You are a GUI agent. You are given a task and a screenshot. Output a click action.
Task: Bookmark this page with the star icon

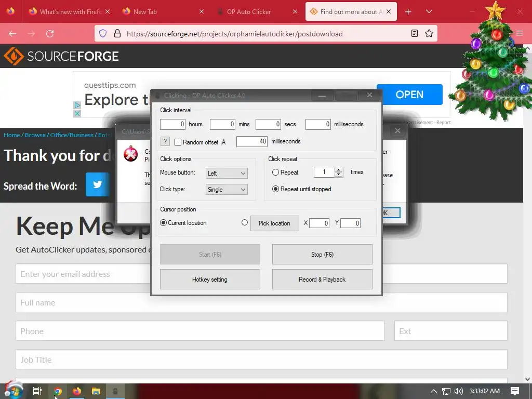pyautogui.click(x=429, y=33)
